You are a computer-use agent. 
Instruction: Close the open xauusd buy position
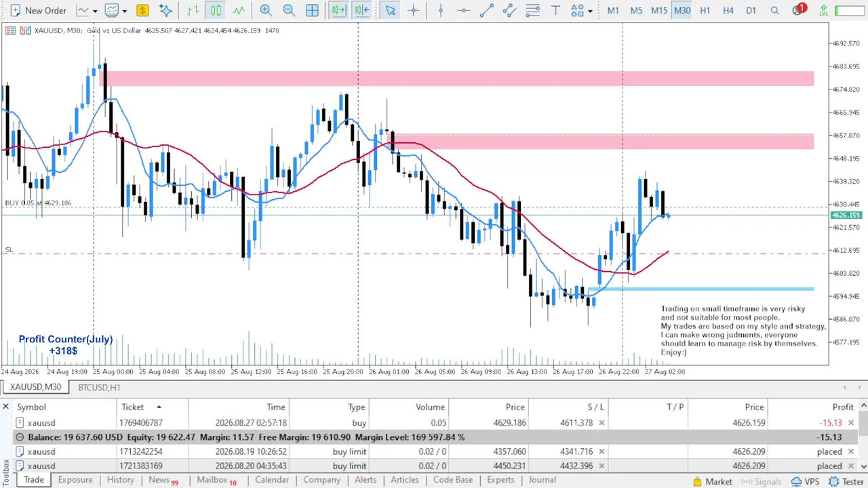click(851, 423)
